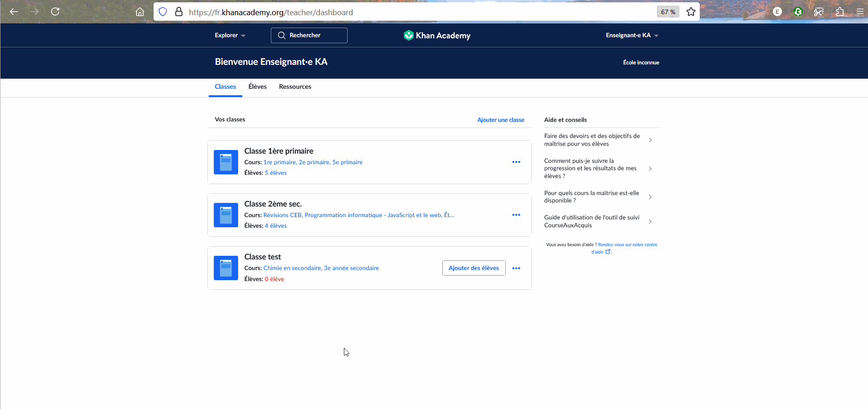This screenshot has width=868, height=409.
Task: Open the Classe 1ère primaire title
Action: coord(279,151)
